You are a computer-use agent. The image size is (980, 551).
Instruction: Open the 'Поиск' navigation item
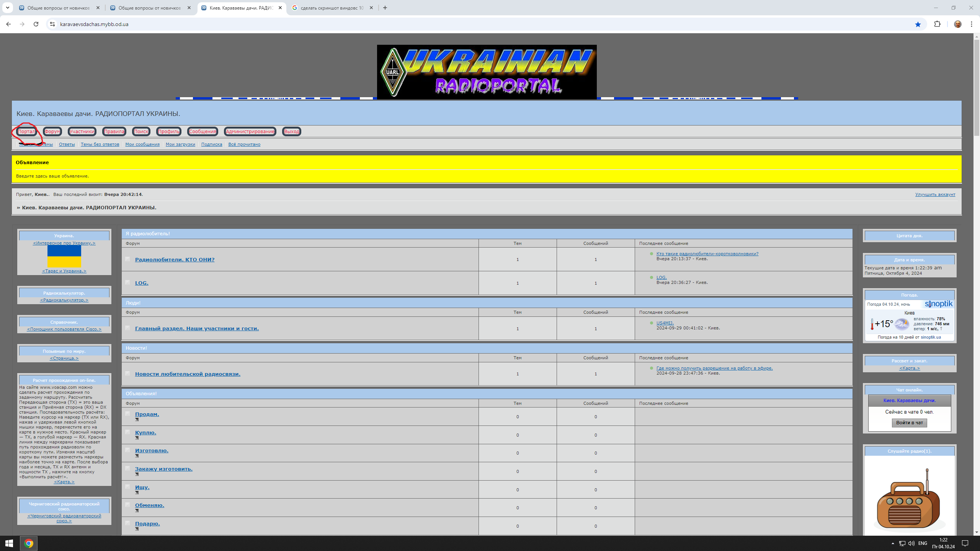tap(141, 132)
